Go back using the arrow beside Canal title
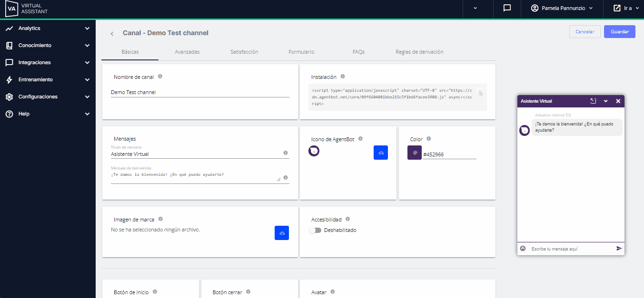The image size is (644, 298). [112, 33]
